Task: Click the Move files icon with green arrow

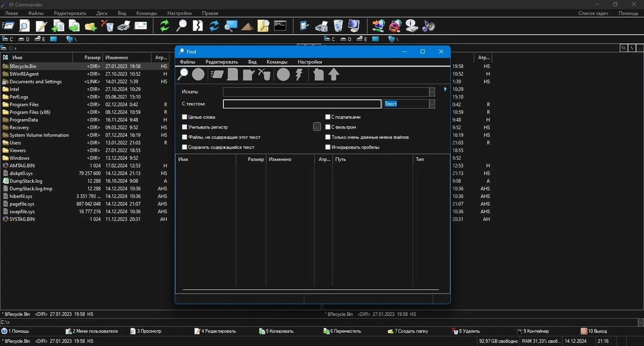Action: coord(74,25)
